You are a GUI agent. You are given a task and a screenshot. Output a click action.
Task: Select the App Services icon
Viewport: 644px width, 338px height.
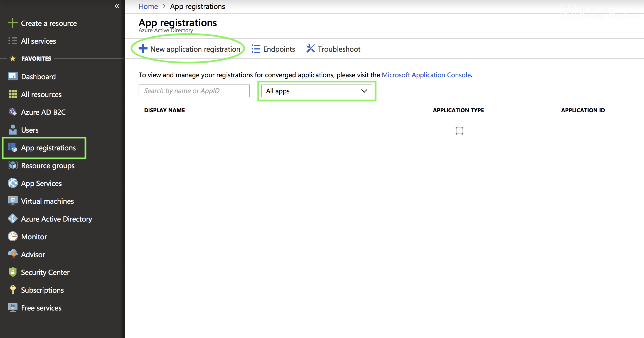tap(13, 183)
